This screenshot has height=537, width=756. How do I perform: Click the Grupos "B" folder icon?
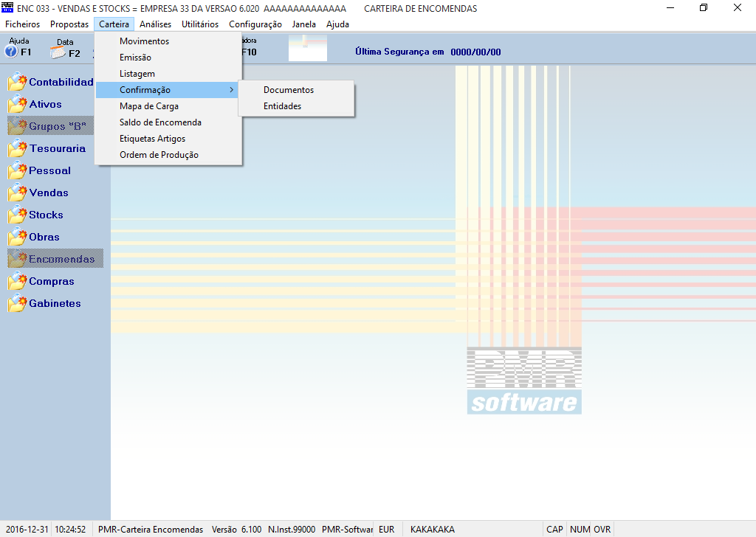18,126
